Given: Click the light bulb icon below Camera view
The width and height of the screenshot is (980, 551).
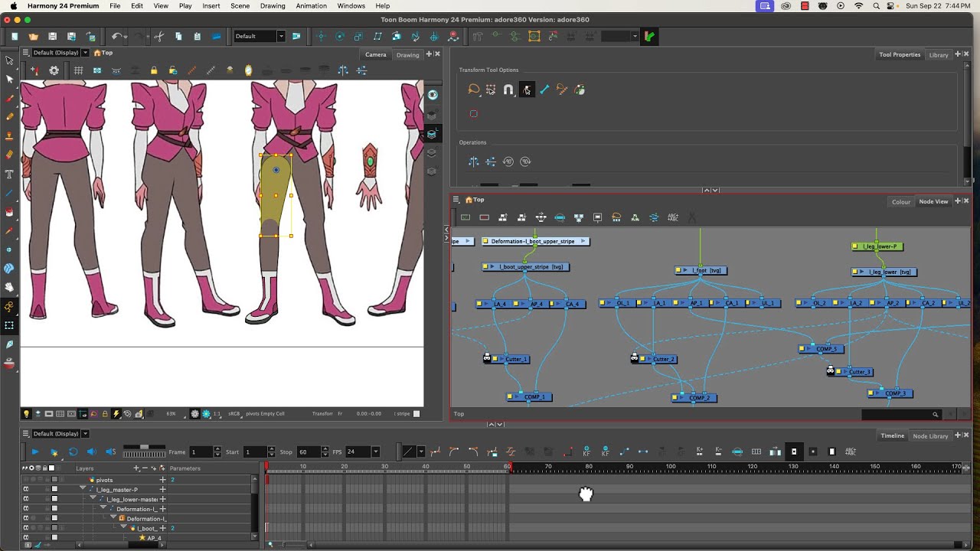Looking at the screenshot, I should [x=27, y=414].
